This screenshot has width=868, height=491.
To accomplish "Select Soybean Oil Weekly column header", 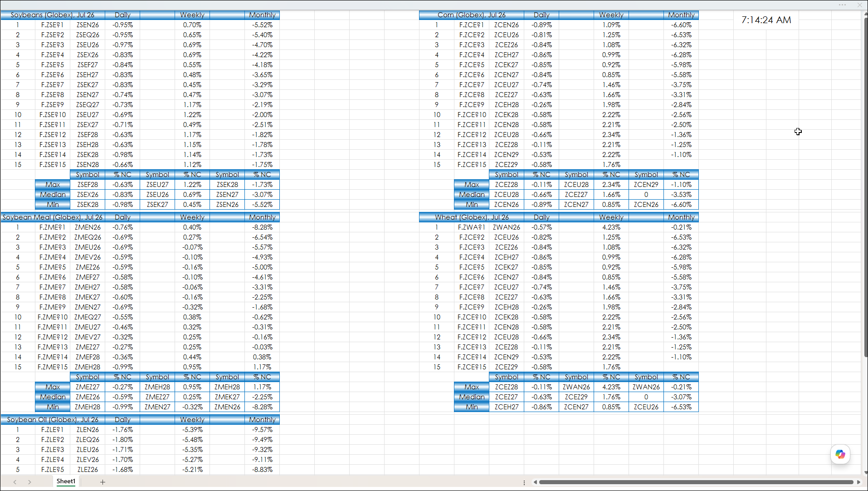I will pyautogui.click(x=192, y=420).
